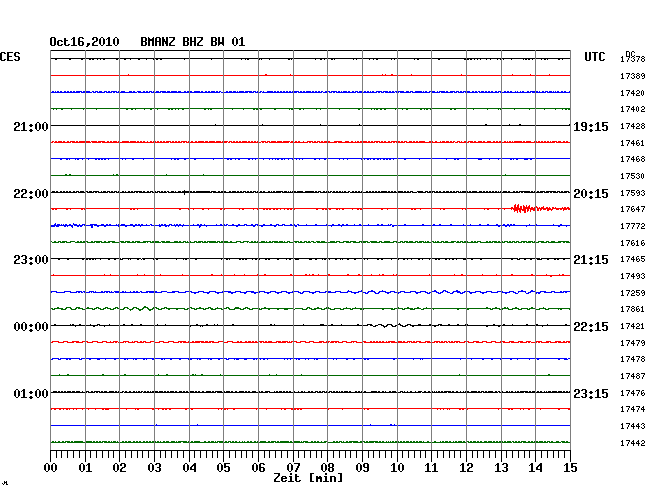Select minute 03 on the time axis
The image size is (650, 494).
[154, 468]
